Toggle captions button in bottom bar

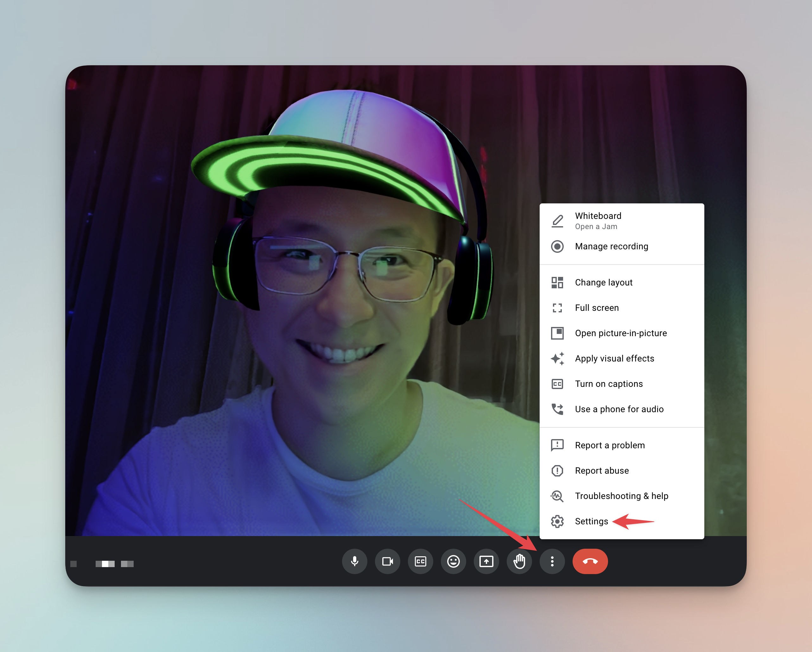click(420, 561)
